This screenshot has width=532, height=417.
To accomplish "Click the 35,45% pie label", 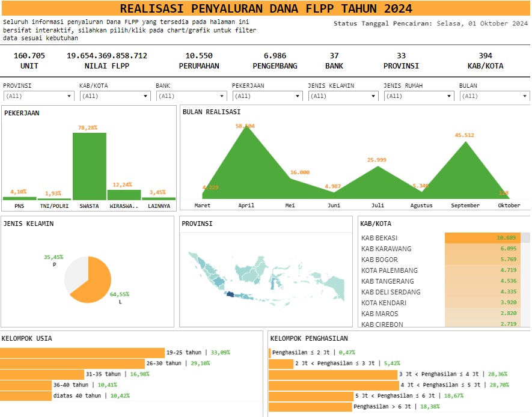I will coord(54,257).
